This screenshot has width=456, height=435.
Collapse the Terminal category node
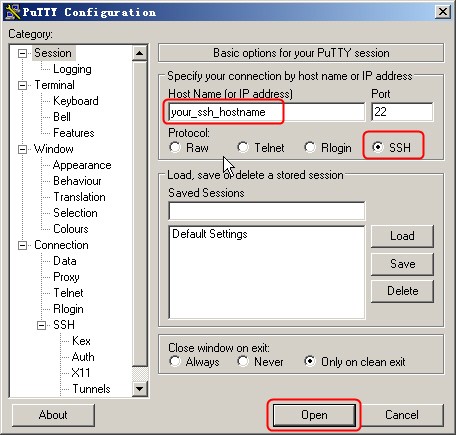coord(22,85)
